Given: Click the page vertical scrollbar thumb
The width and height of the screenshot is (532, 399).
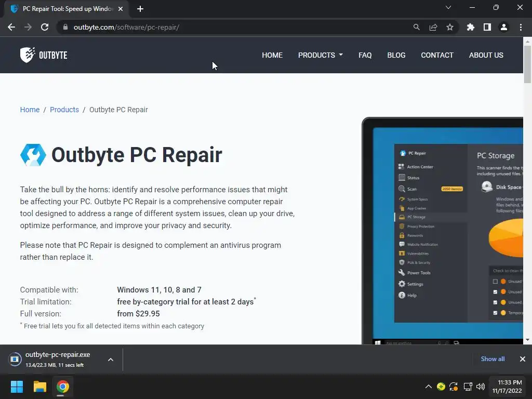Looking at the screenshot, I should click(x=527, y=64).
